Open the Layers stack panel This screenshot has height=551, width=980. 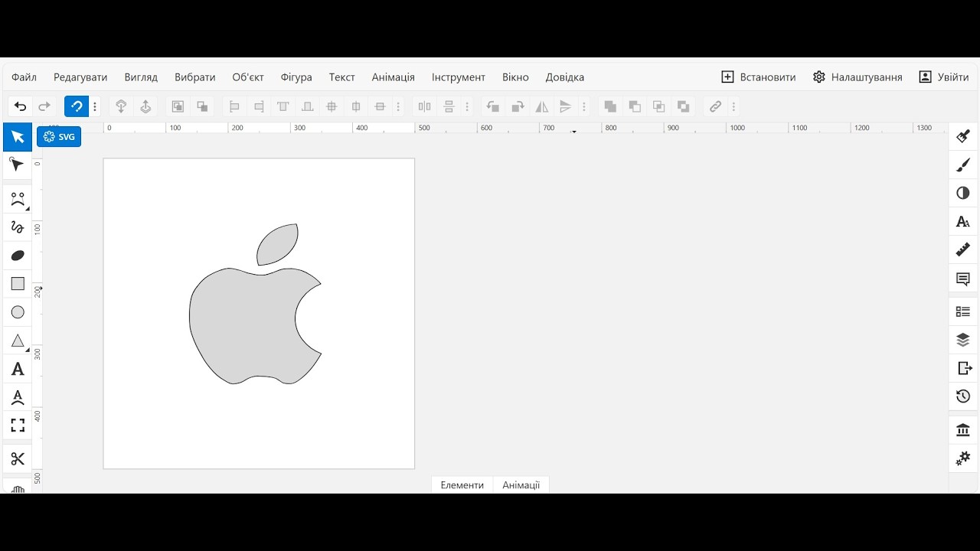(x=963, y=340)
